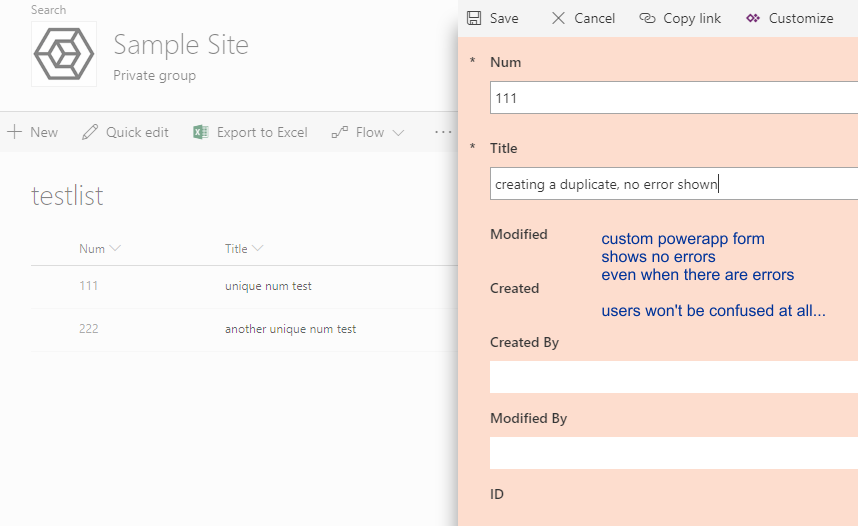Viewport: 858px width, 526px height.
Task: Click the Export to Excel icon
Action: pos(201,132)
